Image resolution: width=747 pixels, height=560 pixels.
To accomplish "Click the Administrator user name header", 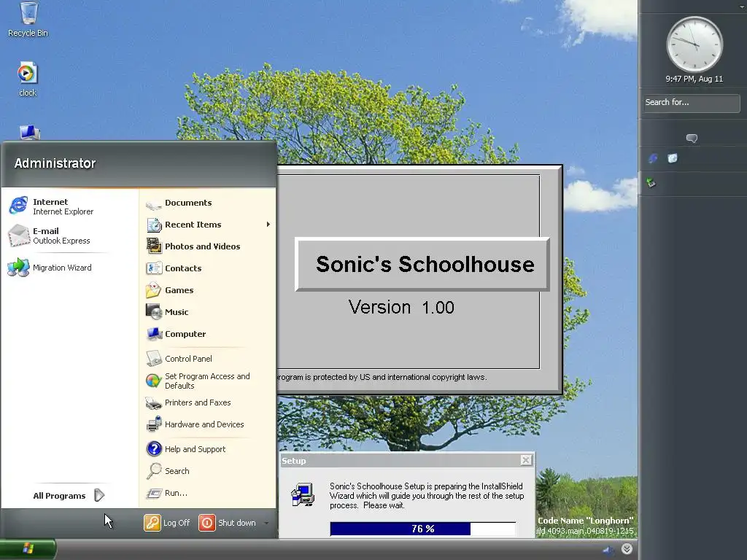I will [x=55, y=163].
